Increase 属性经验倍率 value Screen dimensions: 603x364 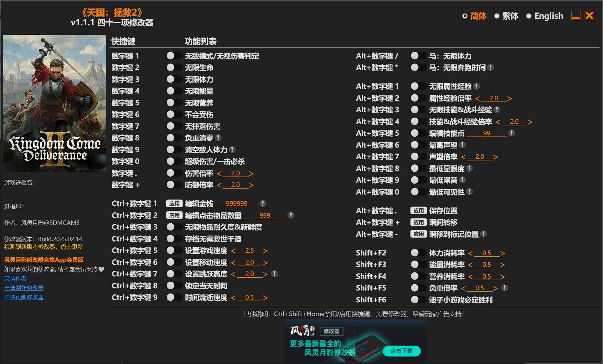(510, 98)
